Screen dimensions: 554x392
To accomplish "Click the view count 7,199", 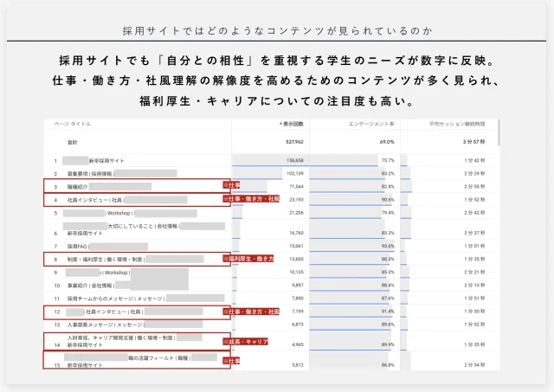I will 298,312.
